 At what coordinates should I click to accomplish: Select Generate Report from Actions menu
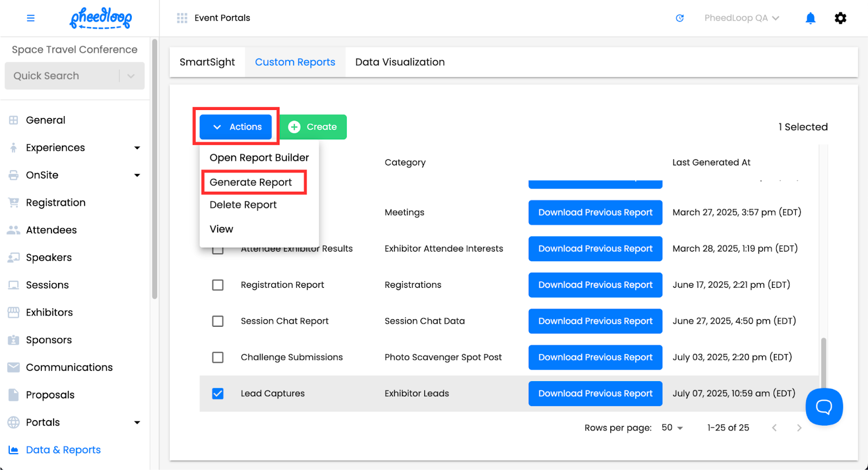(x=251, y=183)
